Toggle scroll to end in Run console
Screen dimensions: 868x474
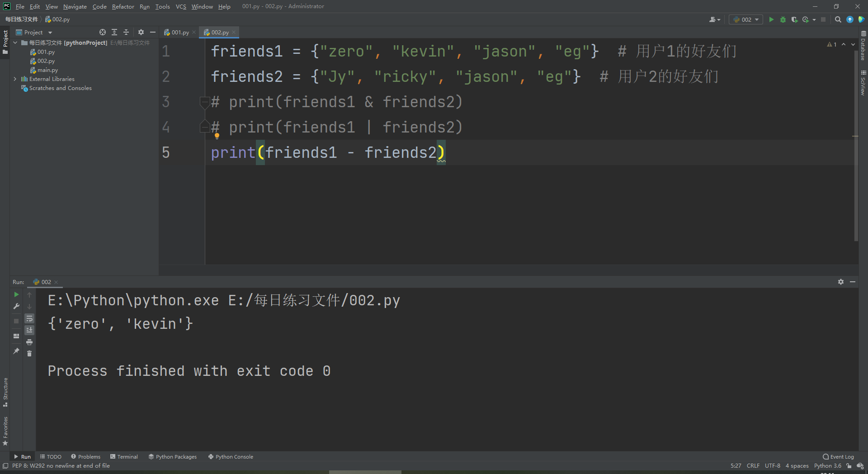pyautogui.click(x=29, y=330)
